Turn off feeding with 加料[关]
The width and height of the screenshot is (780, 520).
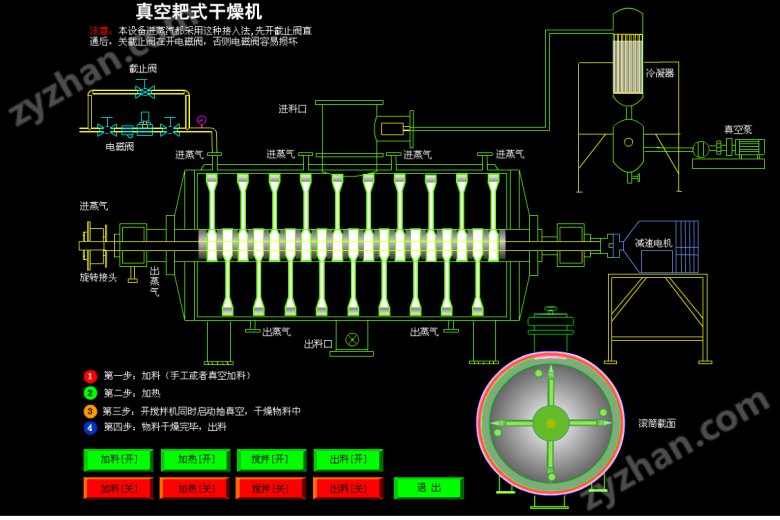click(x=111, y=489)
